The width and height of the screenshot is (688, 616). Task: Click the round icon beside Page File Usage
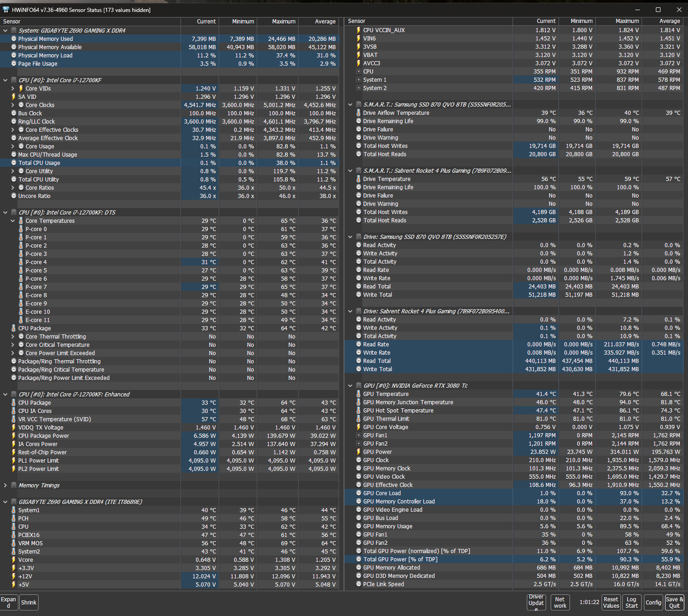[x=14, y=64]
